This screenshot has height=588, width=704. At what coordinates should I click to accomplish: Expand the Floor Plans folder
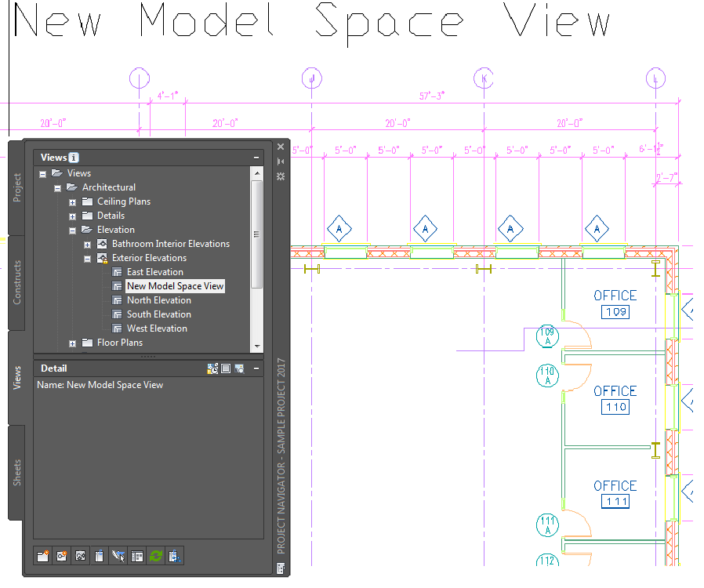[72, 344]
